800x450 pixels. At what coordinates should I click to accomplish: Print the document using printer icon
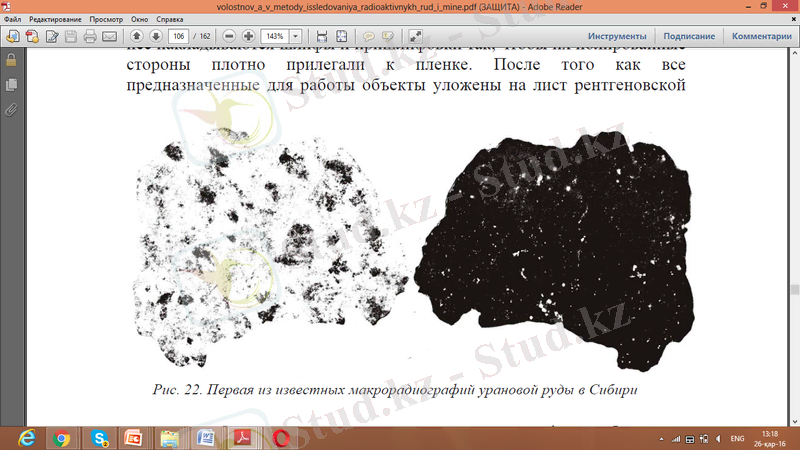click(x=90, y=36)
